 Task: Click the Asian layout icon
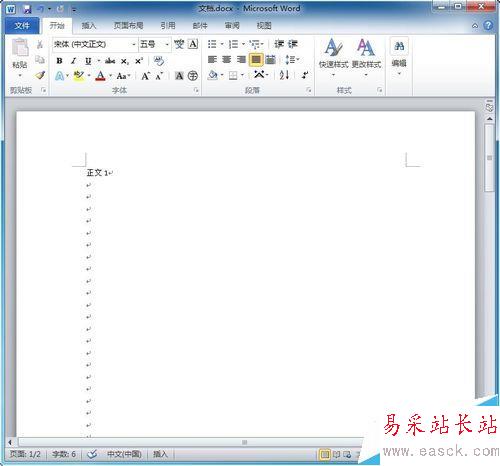click(259, 75)
